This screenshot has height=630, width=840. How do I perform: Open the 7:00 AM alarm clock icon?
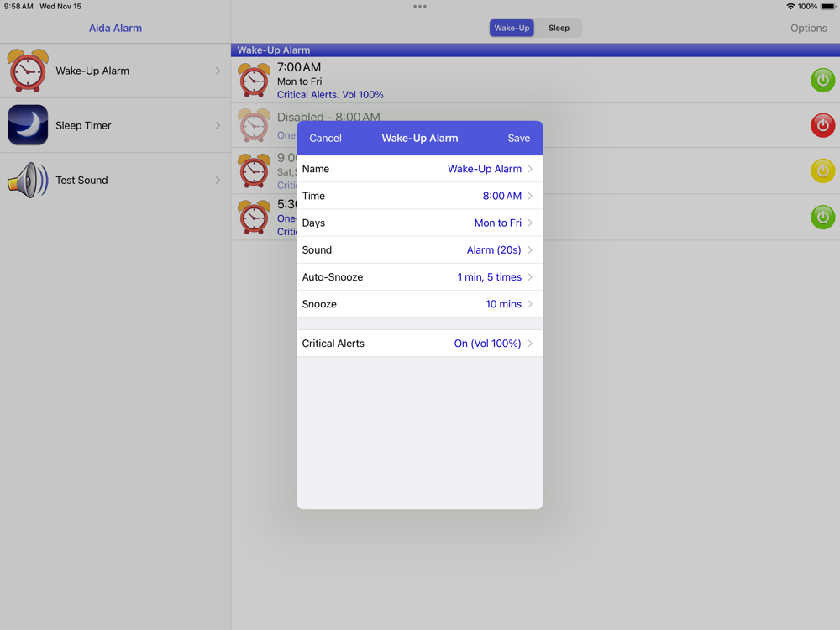(254, 80)
